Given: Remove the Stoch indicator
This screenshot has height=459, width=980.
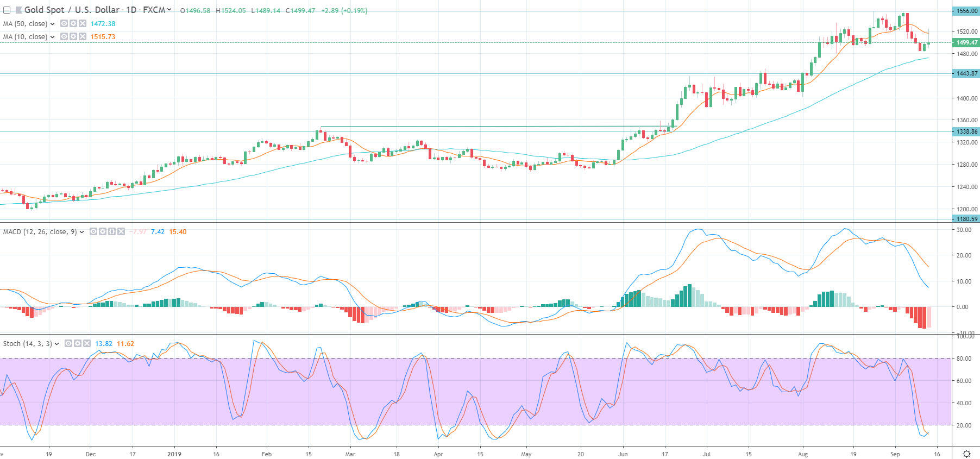Looking at the screenshot, I should (x=86, y=343).
